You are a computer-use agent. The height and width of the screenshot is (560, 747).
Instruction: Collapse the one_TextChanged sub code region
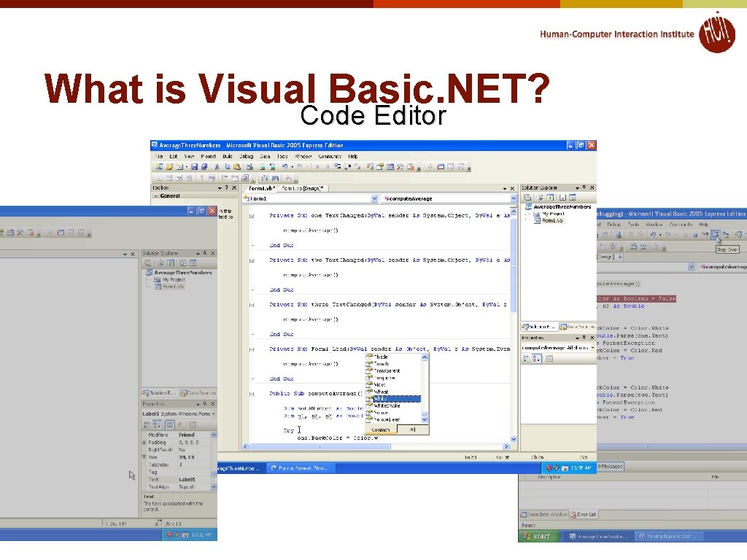(252, 216)
